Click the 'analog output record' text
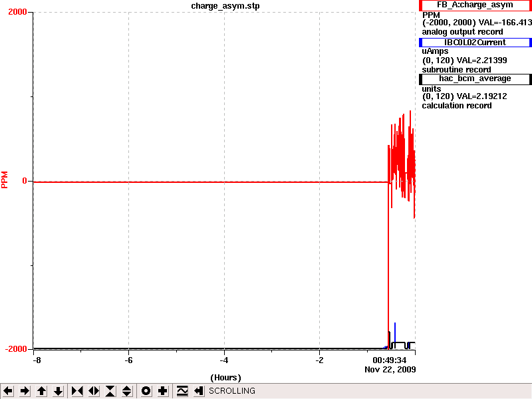532x399 pixels. [462, 32]
